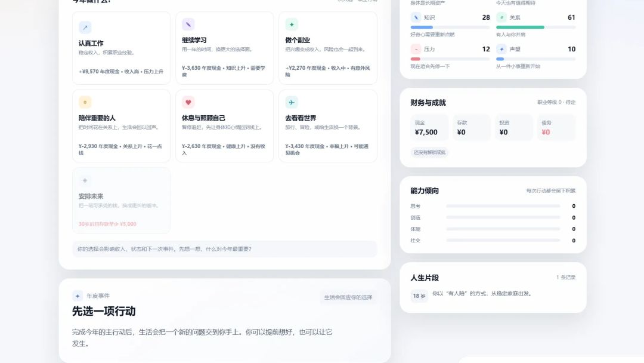Click the 陪伴重要的人 yellow icon

pyautogui.click(x=85, y=102)
